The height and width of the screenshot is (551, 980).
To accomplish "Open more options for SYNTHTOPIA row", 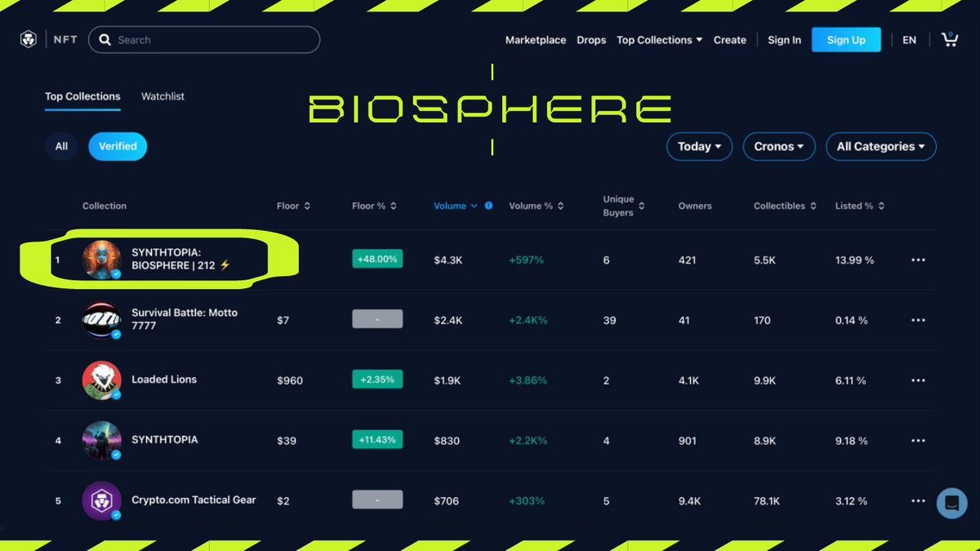I will (918, 441).
